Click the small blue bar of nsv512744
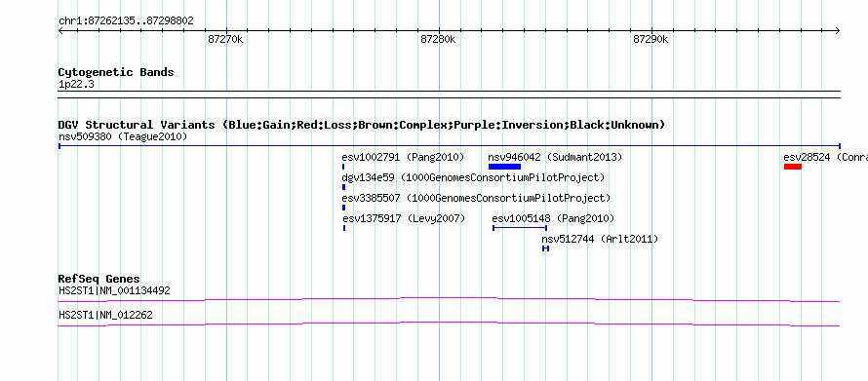 pyautogui.click(x=546, y=248)
